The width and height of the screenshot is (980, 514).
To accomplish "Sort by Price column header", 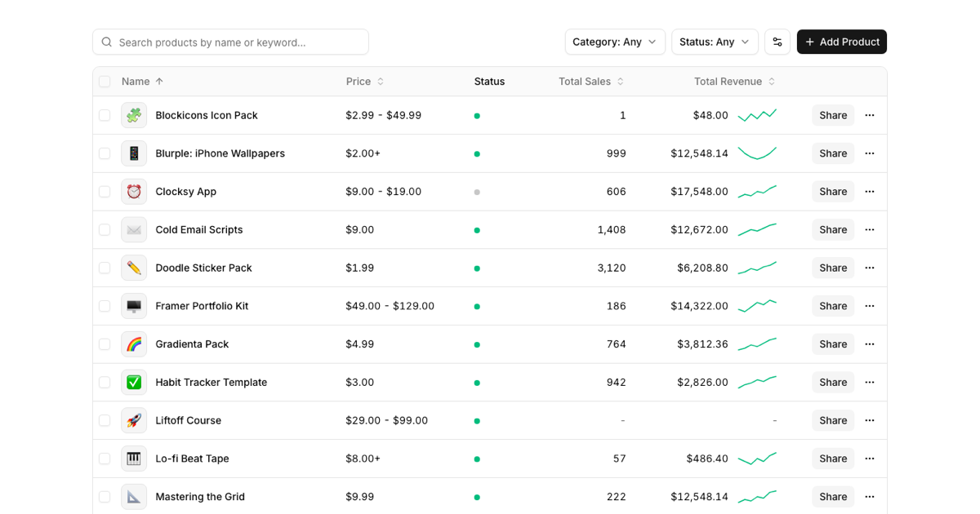I will [x=365, y=82].
